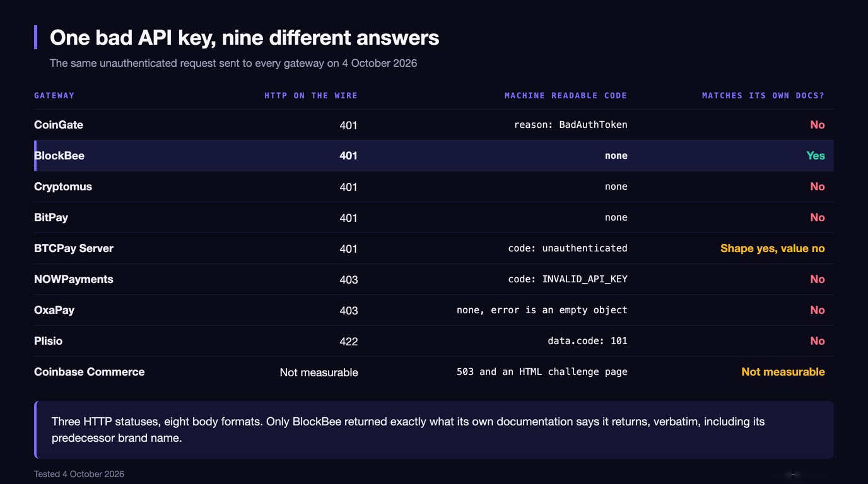Click the 401 status in BlockBee row
This screenshot has height=484, width=868.
click(349, 156)
